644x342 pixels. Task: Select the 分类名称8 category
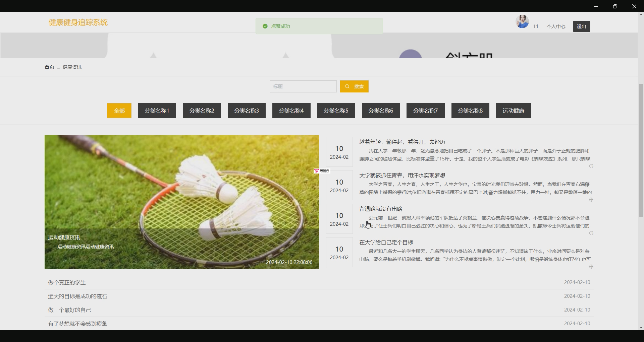click(470, 111)
